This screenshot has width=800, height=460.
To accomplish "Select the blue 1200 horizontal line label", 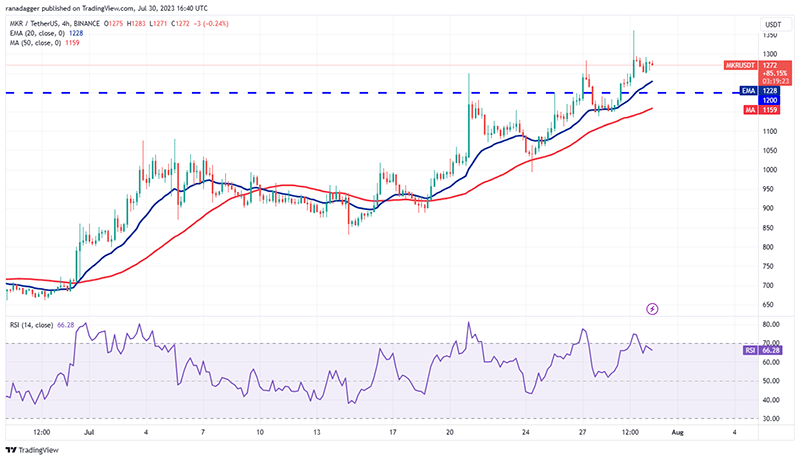I will coord(769,100).
